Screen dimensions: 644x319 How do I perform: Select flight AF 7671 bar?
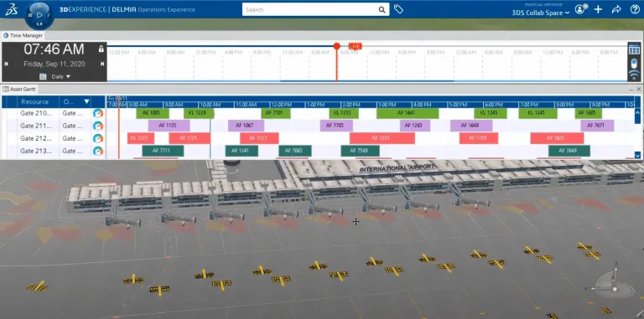pyautogui.click(x=597, y=126)
